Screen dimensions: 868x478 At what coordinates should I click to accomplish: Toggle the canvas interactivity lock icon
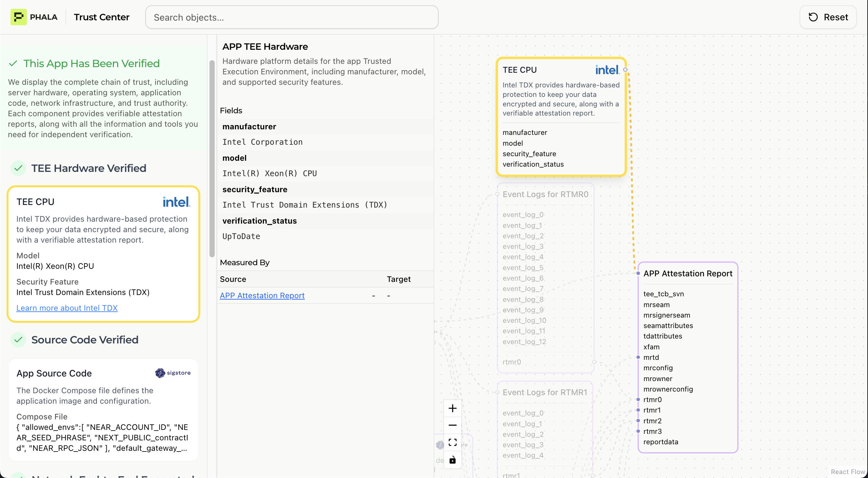[452, 460]
